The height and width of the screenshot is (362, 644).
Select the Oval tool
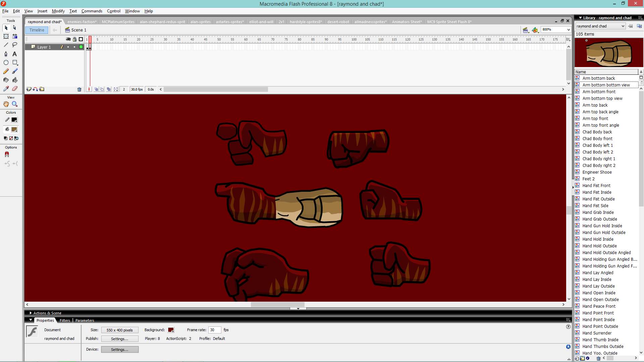6,62
